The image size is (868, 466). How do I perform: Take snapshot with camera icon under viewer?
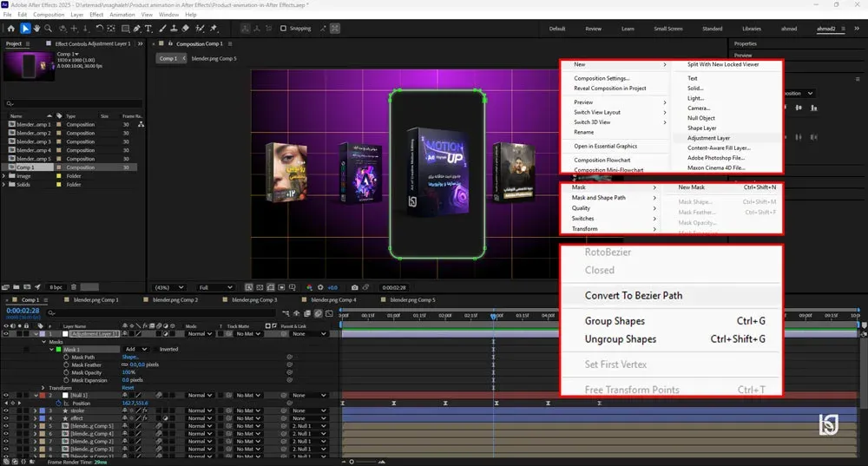pyautogui.click(x=354, y=287)
